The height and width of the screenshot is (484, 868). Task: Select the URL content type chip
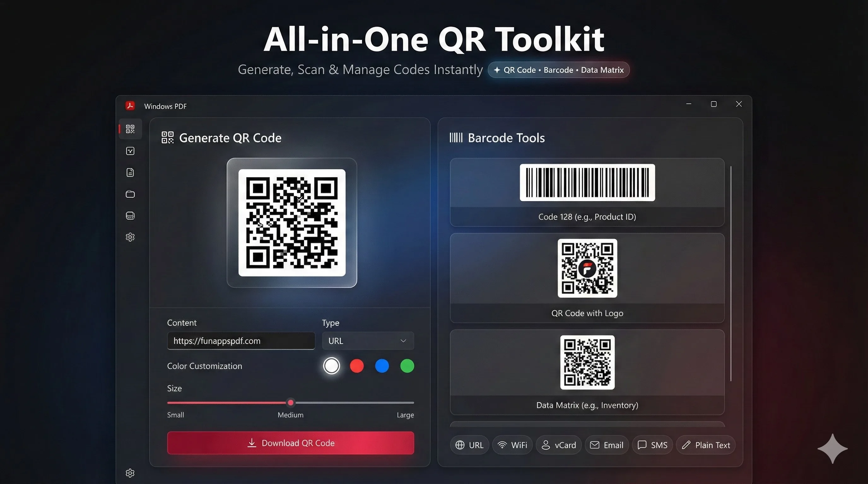[469, 445]
